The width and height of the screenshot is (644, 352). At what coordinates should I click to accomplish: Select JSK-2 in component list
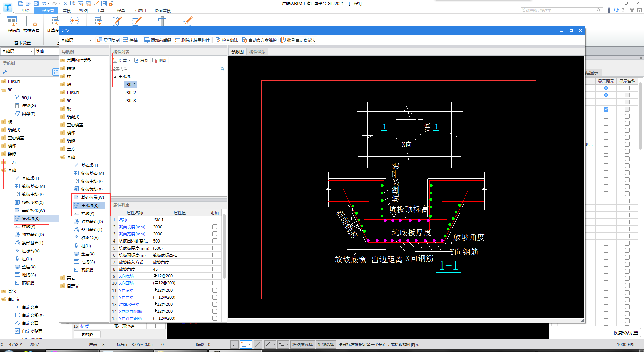[130, 92]
